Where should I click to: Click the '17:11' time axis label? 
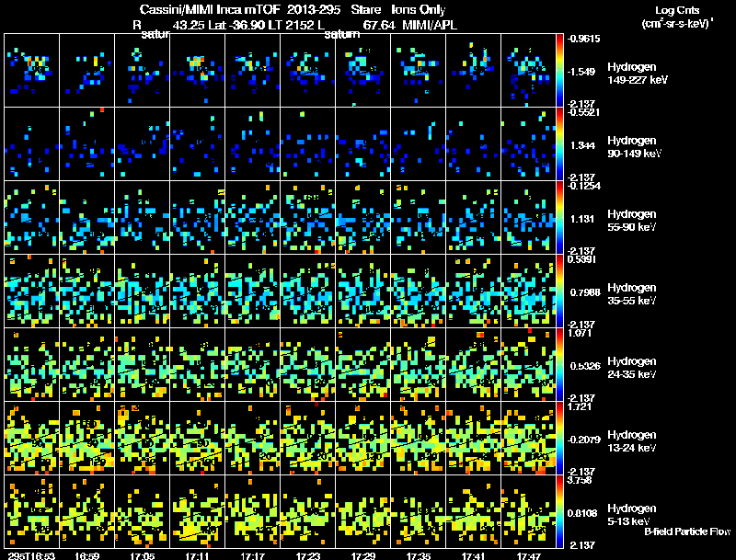tap(197, 555)
